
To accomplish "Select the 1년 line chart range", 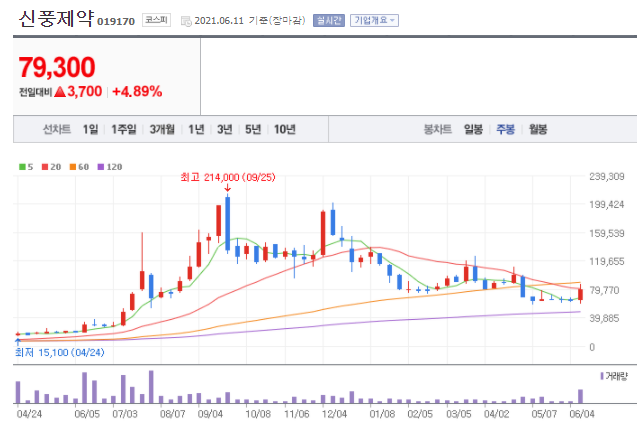I will point(196,129).
